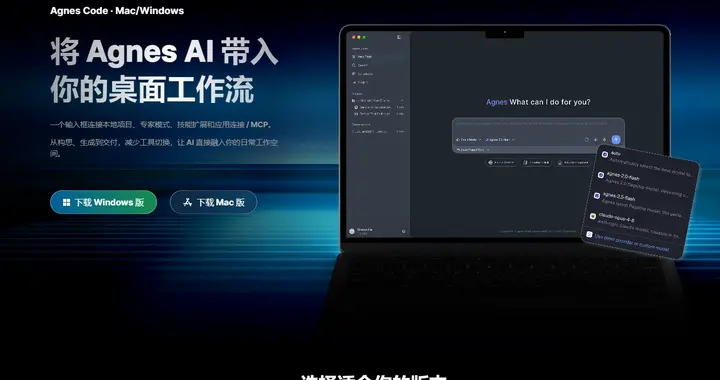Click 'Use other provider or custom model' link

point(631,242)
